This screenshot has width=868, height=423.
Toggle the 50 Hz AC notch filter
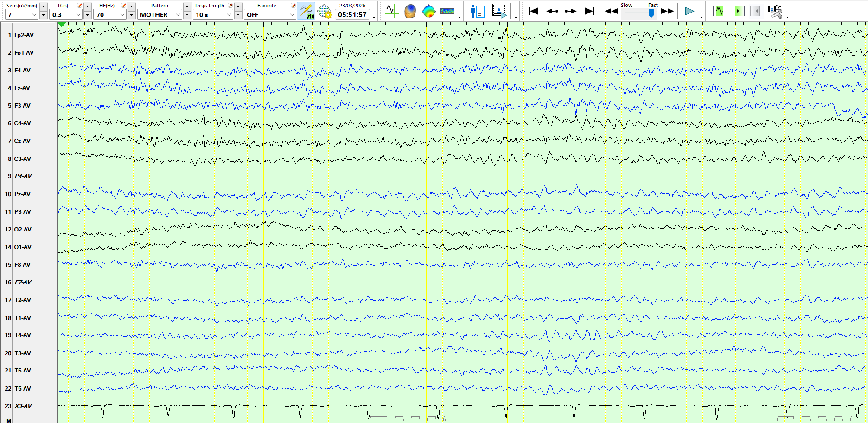click(306, 11)
